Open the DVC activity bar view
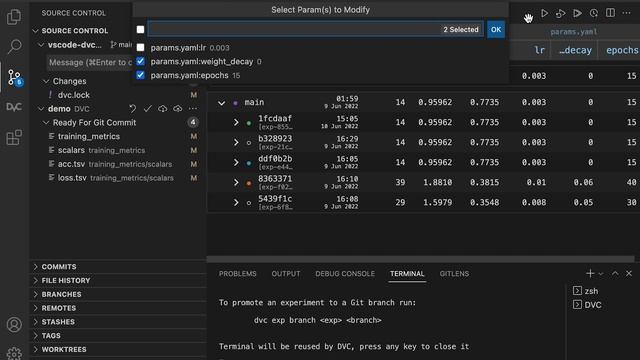 14,107
